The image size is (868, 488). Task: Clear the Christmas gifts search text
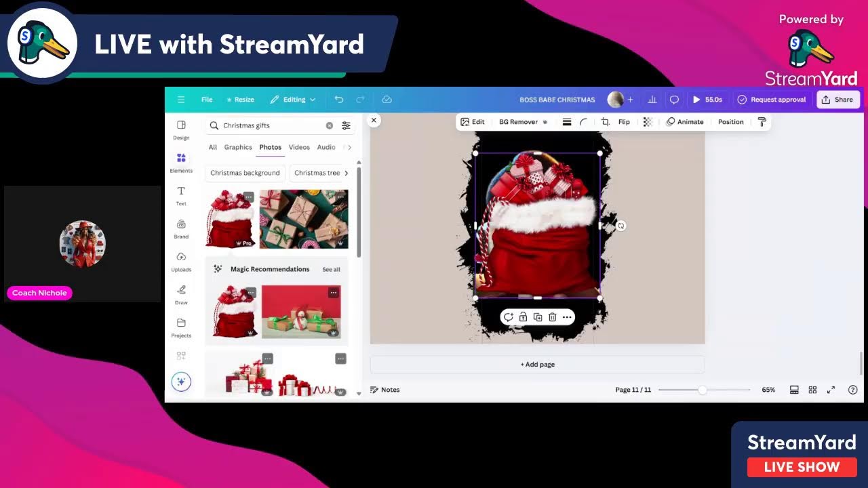point(330,125)
